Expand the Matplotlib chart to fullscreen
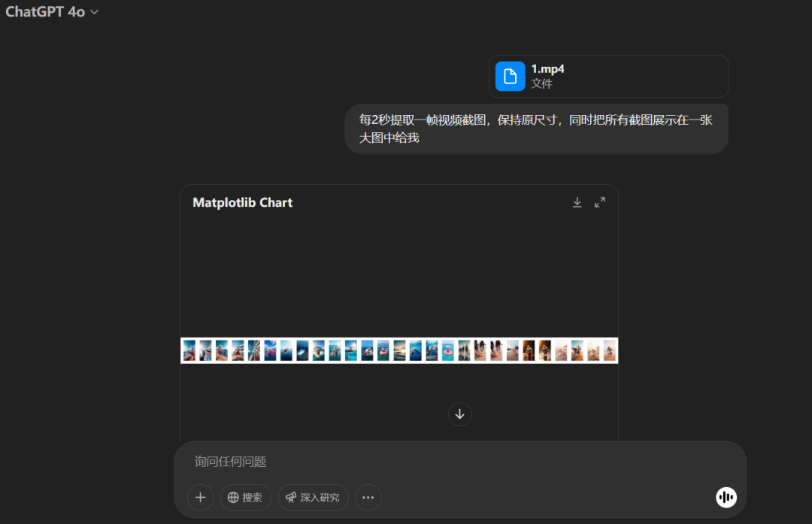This screenshot has width=812, height=524. [599, 202]
